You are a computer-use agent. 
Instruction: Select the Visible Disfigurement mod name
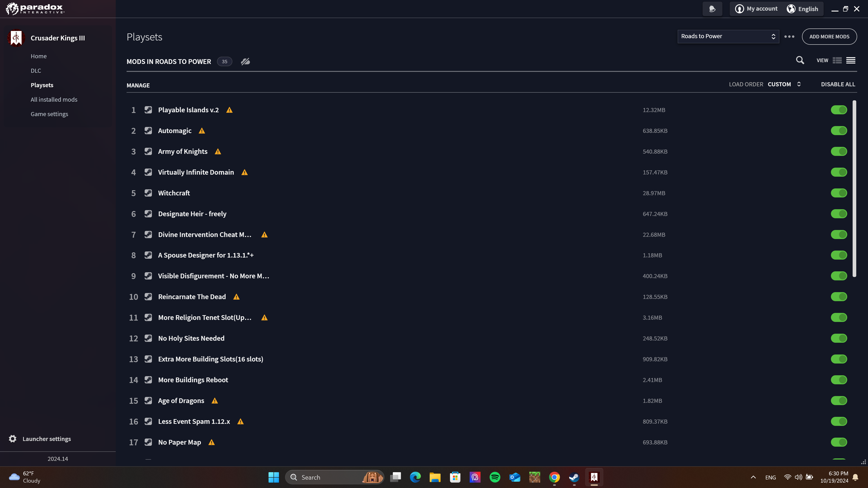coord(214,276)
